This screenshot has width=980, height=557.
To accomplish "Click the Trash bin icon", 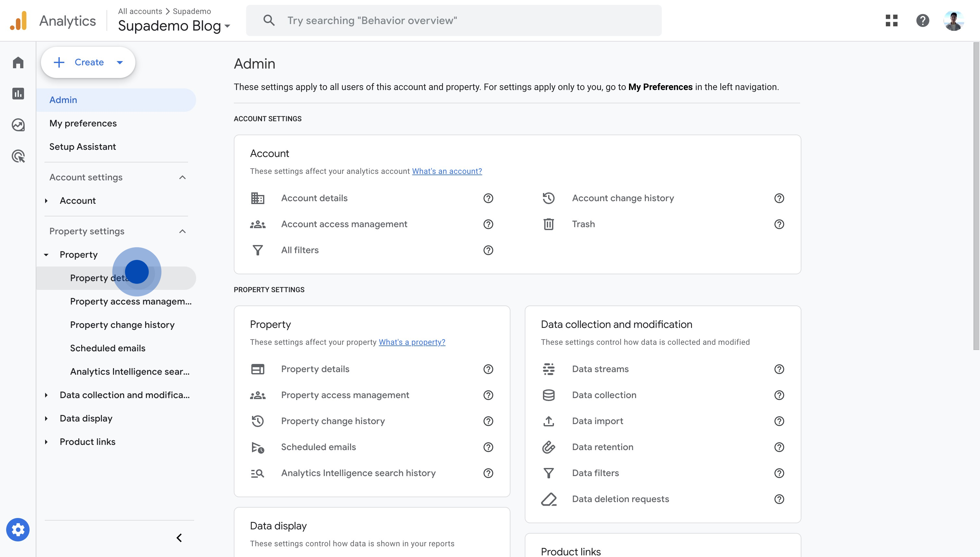I will point(548,224).
